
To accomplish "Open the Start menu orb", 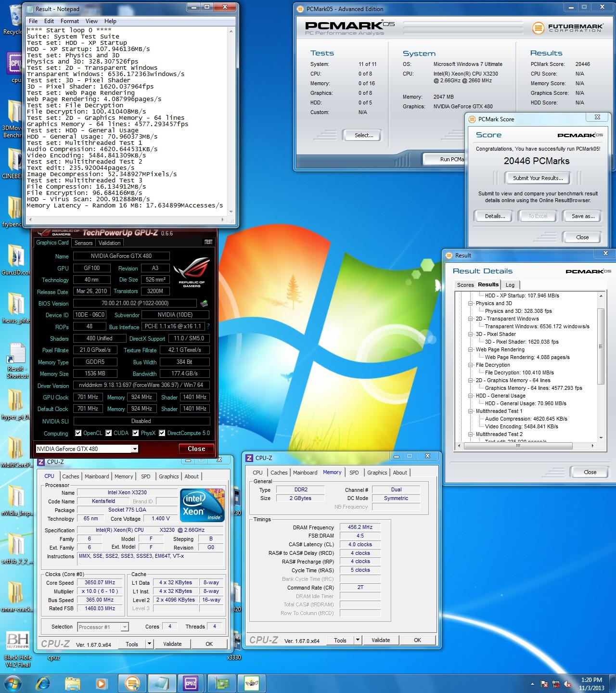I will click(12, 683).
